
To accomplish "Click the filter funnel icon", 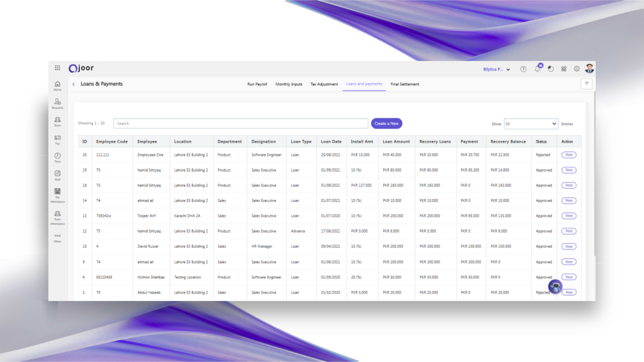I will [586, 84].
